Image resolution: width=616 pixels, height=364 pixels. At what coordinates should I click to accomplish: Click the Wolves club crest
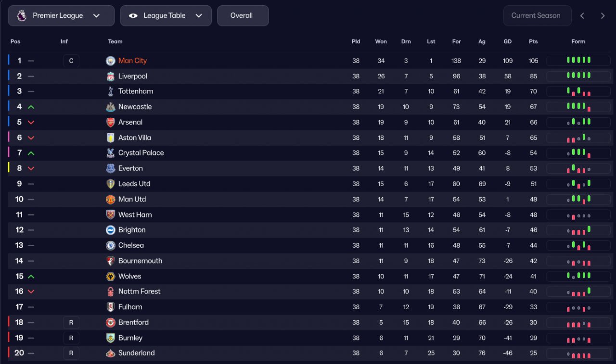[111, 276]
